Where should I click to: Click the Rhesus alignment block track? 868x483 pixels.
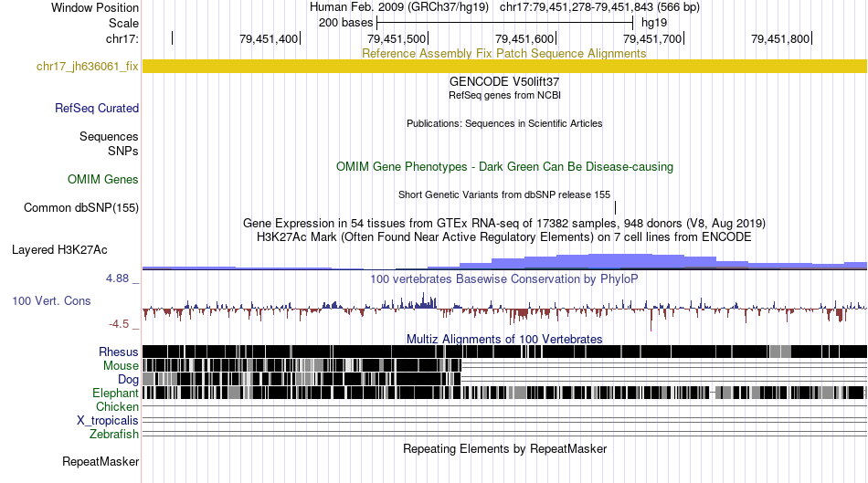coord(504,352)
